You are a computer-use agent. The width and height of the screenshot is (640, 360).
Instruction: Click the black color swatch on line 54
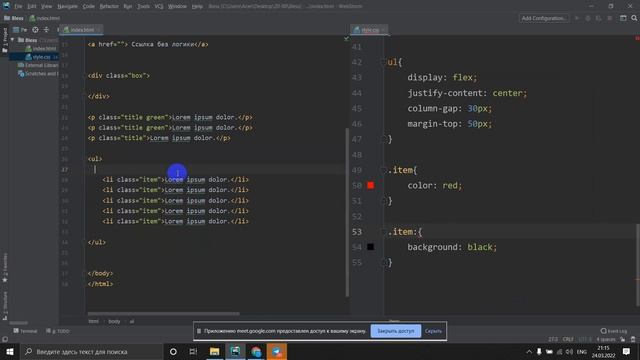[x=371, y=247]
